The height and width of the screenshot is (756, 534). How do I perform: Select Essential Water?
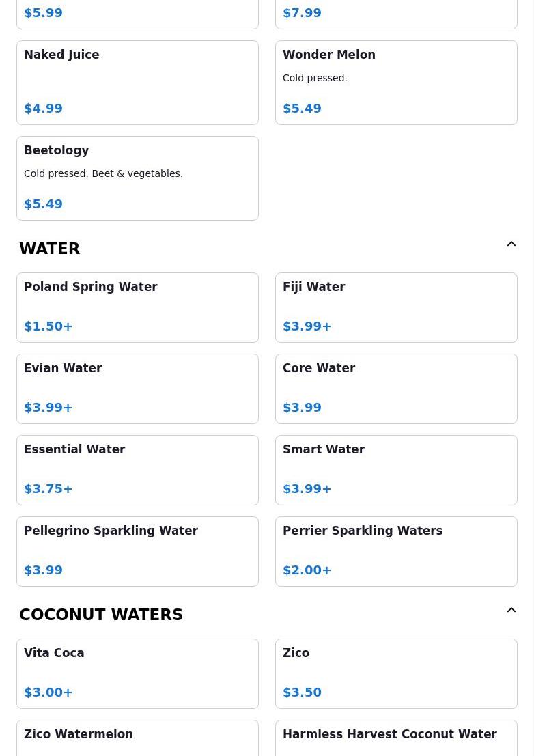137,470
